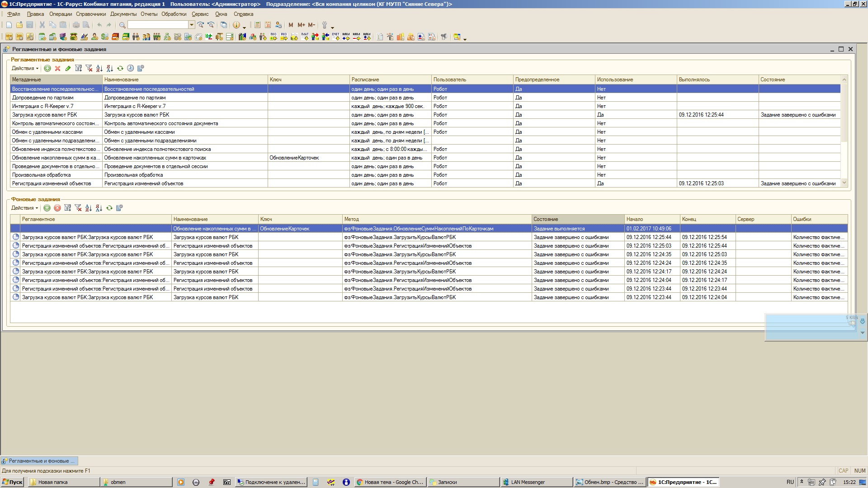The image size is (868, 488).
Task: Open the Операции menu
Action: 61,14
